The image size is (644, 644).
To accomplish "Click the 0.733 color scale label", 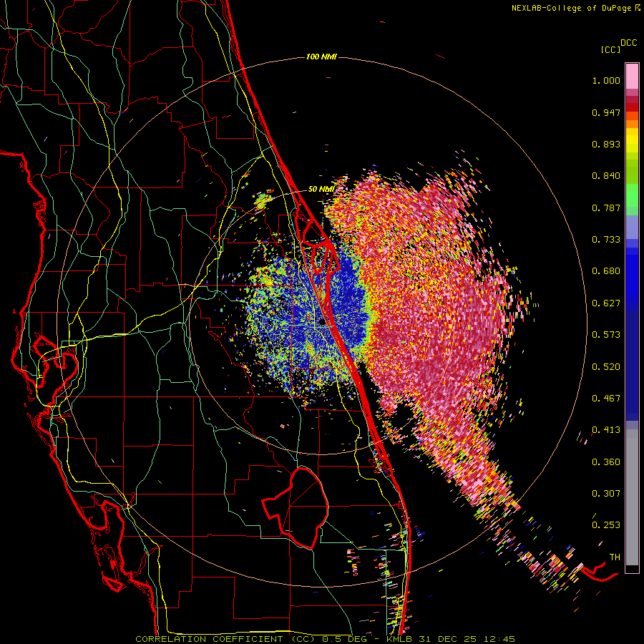I will [x=606, y=240].
